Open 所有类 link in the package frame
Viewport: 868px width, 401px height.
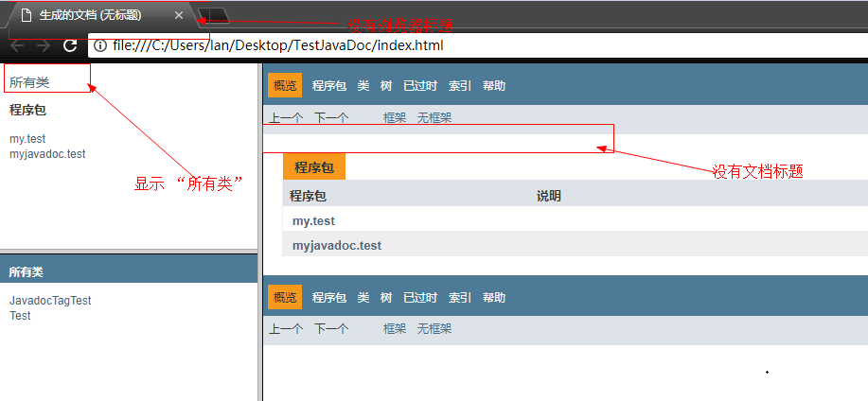29,83
